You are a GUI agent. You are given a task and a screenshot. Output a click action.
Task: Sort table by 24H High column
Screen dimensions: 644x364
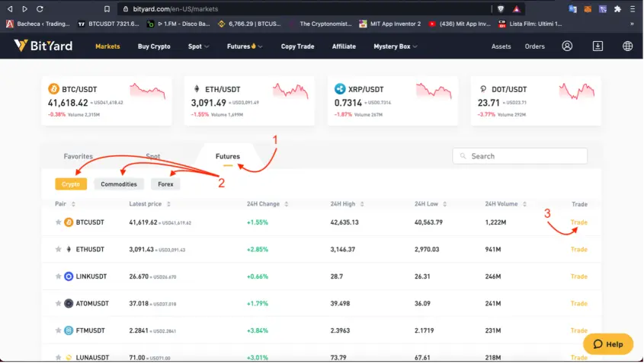(x=362, y=204)
